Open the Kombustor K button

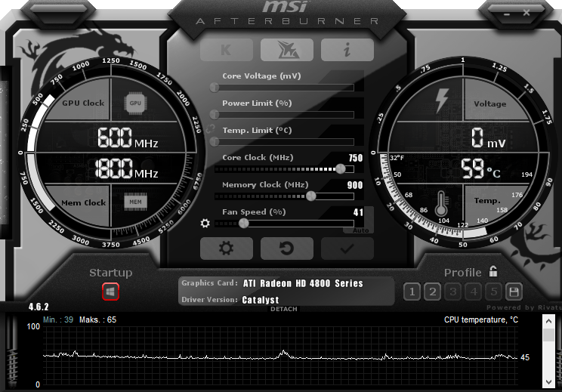pos(227,50)
